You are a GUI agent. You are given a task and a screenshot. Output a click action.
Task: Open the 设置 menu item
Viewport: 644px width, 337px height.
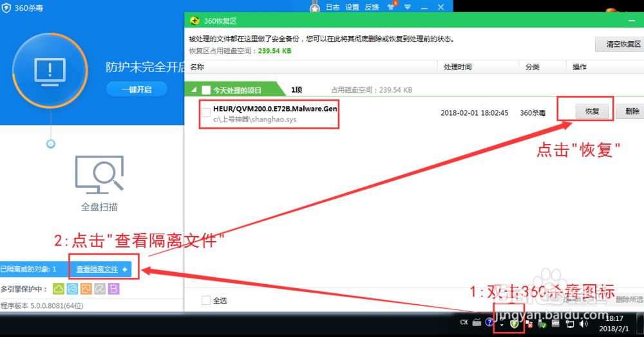click(x=352, y=8)
